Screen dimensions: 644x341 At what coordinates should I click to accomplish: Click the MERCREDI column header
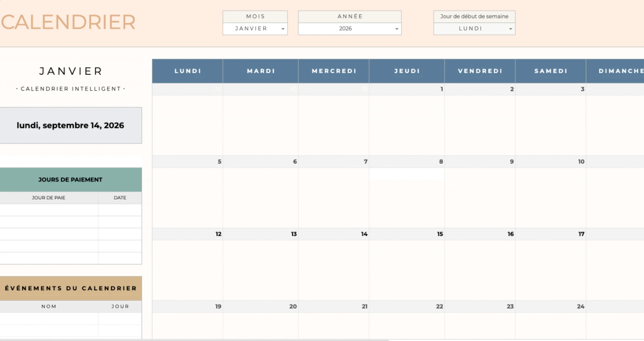coord(334,71)
